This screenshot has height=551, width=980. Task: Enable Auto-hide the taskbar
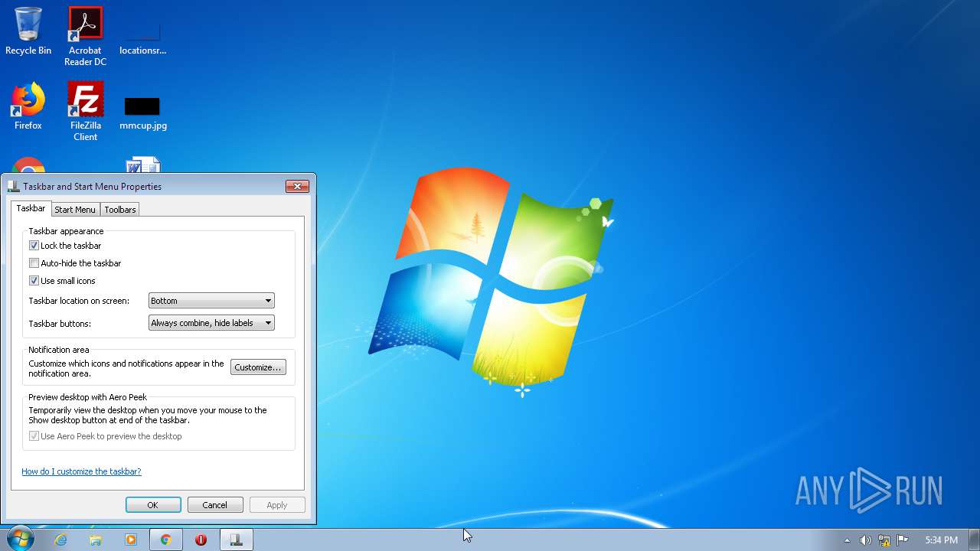(34, 263)
